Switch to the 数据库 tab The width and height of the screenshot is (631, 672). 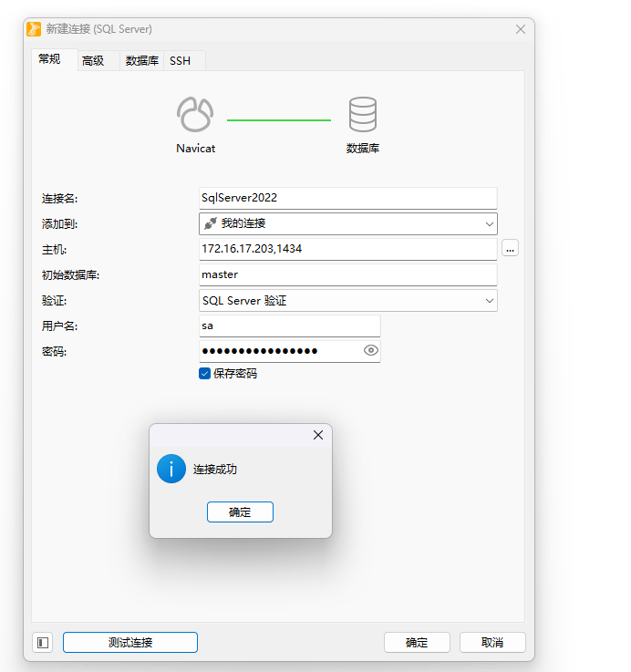point(142,61)
